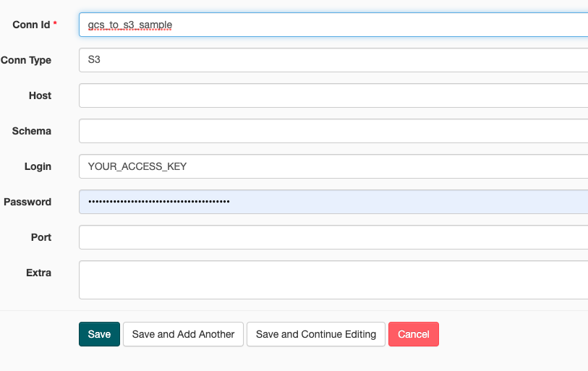Focus the Port input field

[x=333, y=237]
